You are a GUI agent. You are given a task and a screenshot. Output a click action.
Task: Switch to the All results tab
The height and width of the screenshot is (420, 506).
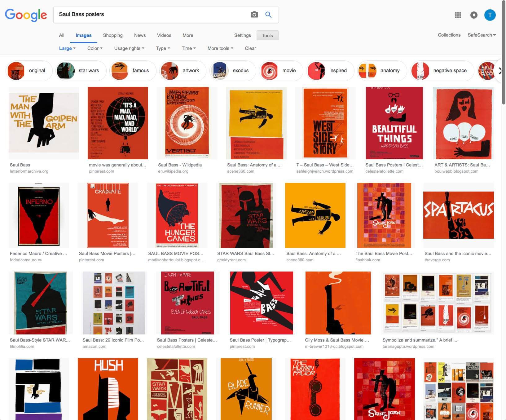[x=62, y=35]
